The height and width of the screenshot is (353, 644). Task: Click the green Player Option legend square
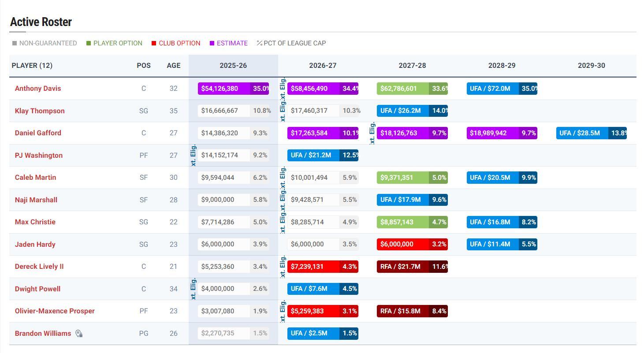[89, 43]
